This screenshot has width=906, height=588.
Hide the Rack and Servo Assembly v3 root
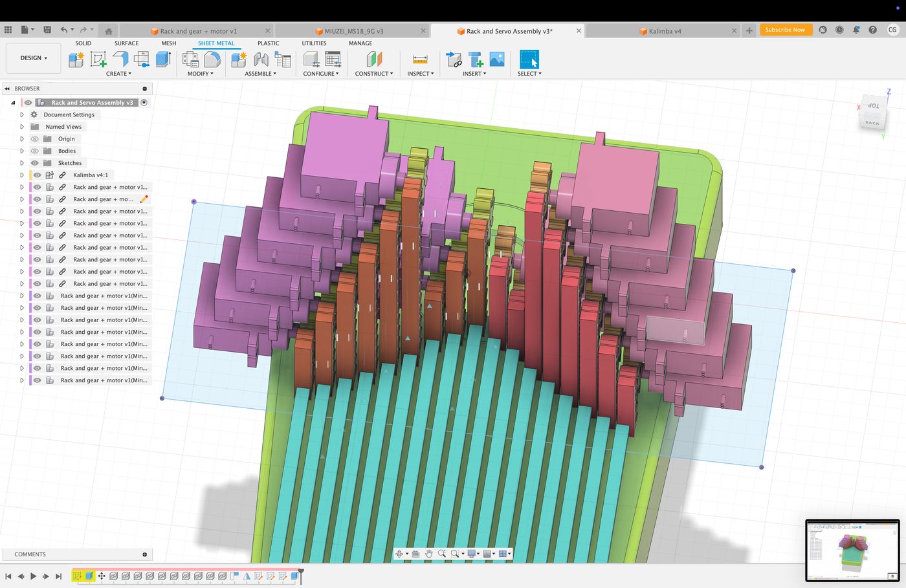(x=28, y=102)
